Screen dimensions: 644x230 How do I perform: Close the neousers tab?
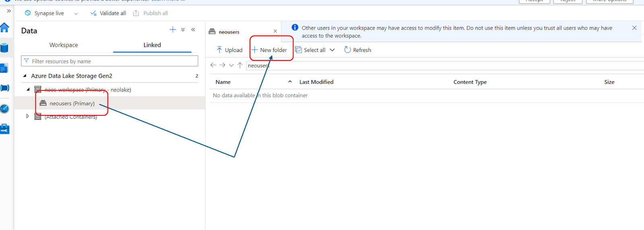click(275, 31)
